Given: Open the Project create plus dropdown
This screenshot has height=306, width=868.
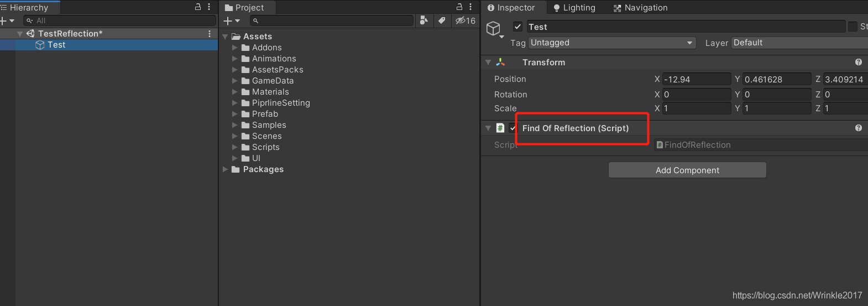Looking at the screenshot, I should click(x=232, y=20).
